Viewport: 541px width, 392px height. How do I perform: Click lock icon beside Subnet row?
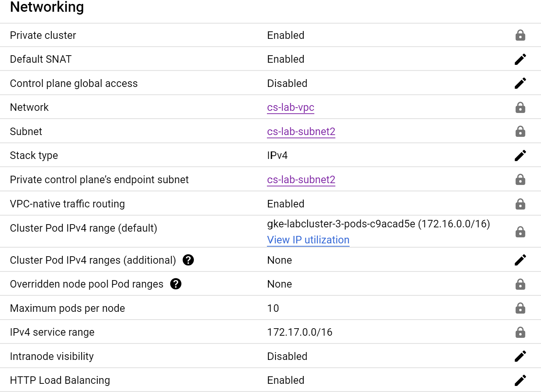click(x=520, y=131)
